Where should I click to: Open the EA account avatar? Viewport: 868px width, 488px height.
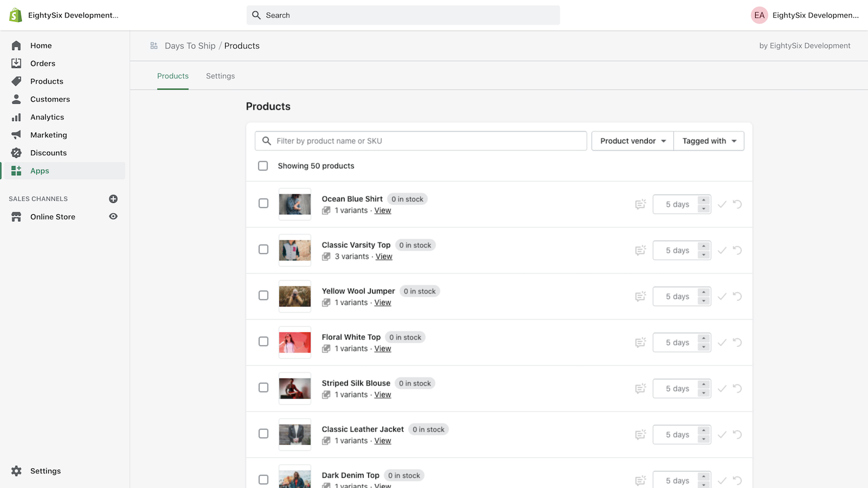[x=759, y=15]
